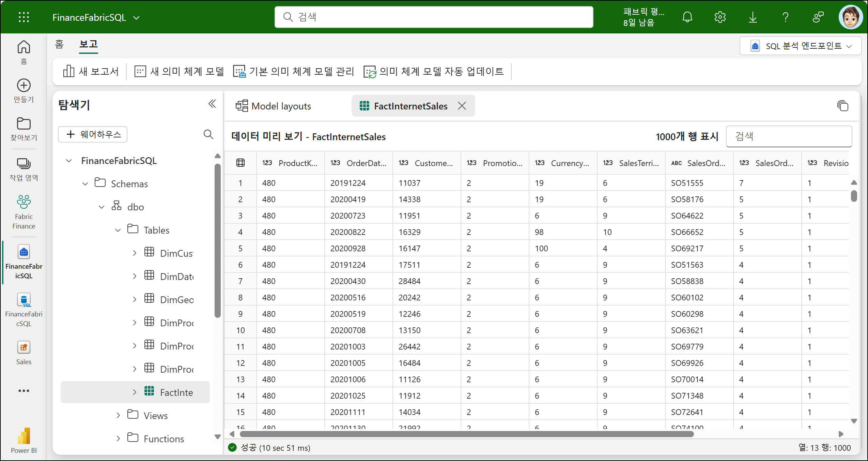868x461 pixels.
Task: Click 의미 체계 모델 자동 업데이트 button
Action: click(434, 71)
